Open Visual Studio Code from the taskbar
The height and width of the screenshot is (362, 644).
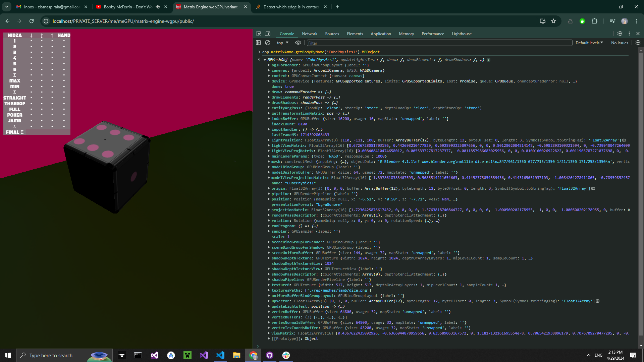[x=220, y=355]
